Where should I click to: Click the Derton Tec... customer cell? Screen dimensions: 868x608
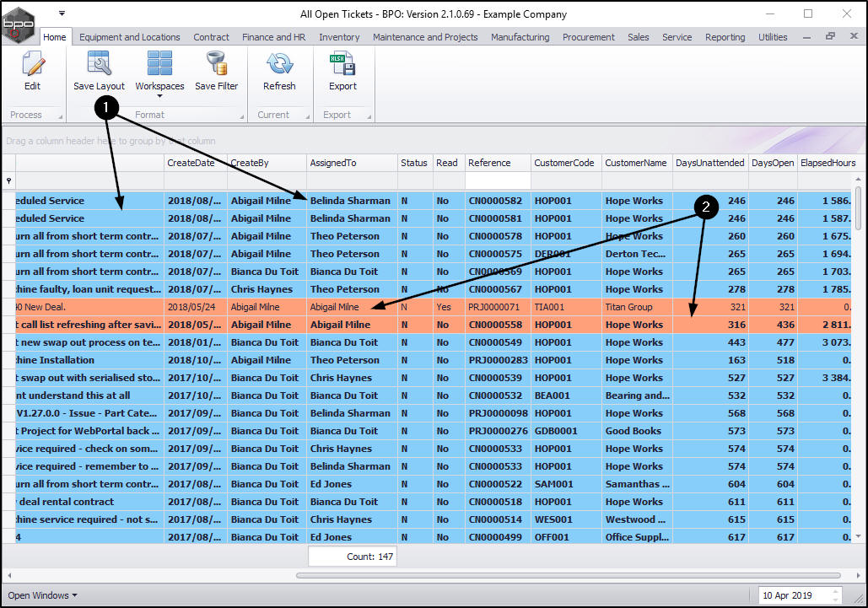coord(637,254)
